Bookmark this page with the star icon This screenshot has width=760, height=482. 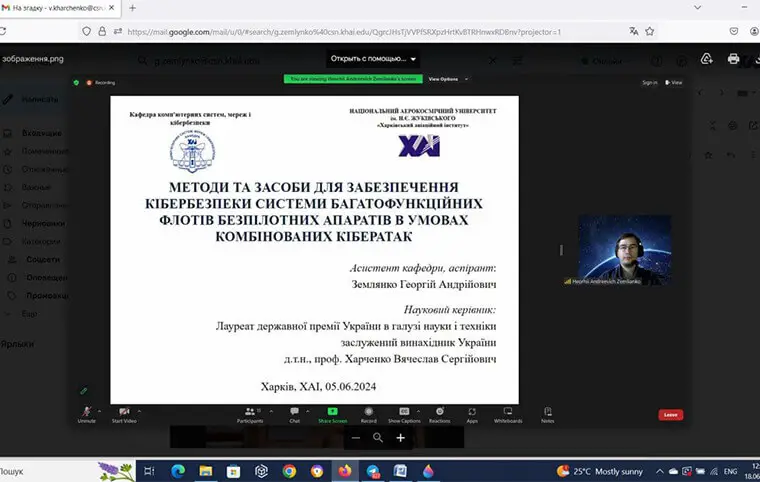tap(650, 32)
